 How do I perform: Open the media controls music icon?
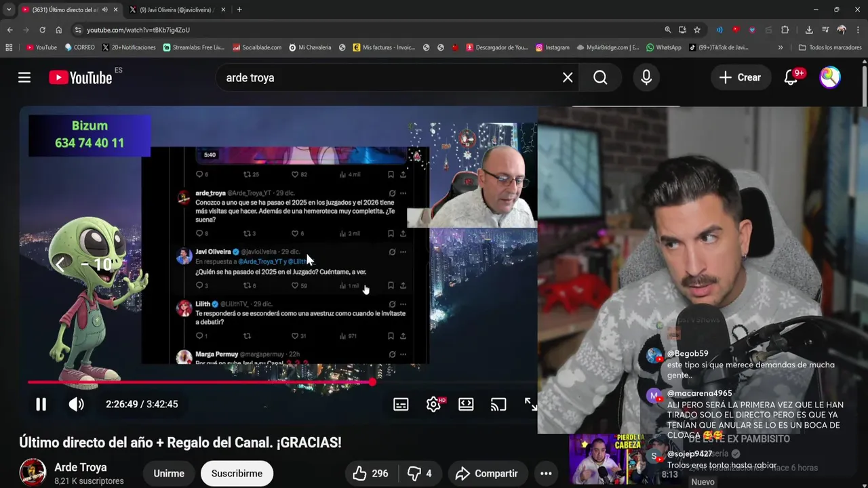825,30
